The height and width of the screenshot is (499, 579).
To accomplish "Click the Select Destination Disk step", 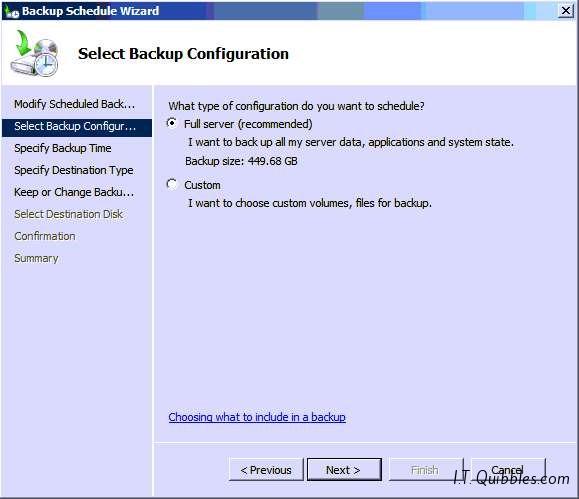I will (x=69, y=214).
